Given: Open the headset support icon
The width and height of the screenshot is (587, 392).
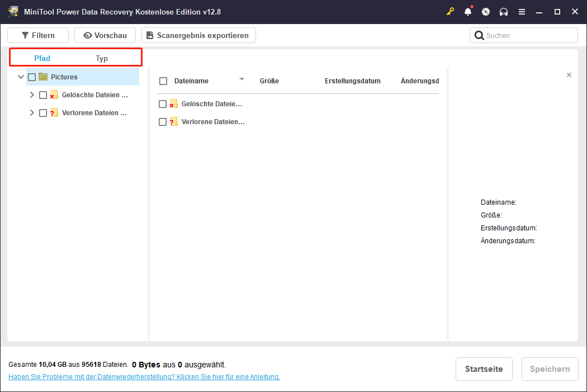Looking at the screenshot, I should [504, 12].
